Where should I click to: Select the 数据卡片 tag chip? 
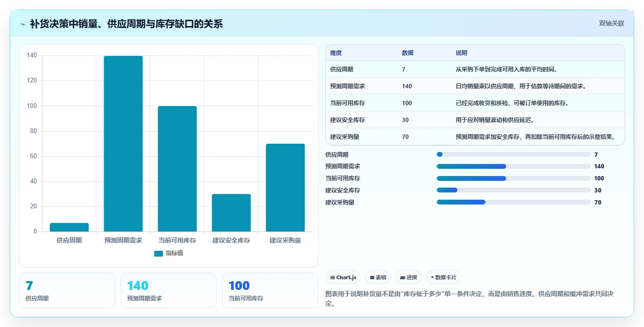[x=443, y=277]
